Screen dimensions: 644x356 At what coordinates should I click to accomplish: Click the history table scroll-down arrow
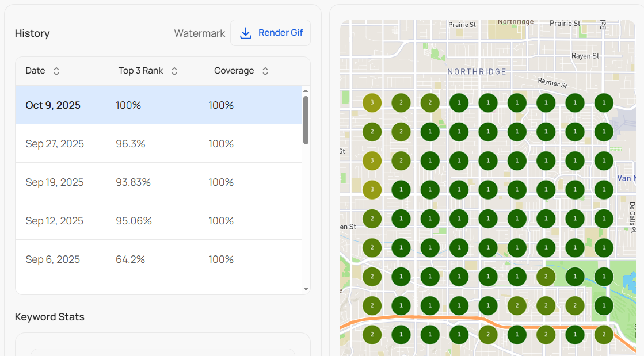coord(306,289)
